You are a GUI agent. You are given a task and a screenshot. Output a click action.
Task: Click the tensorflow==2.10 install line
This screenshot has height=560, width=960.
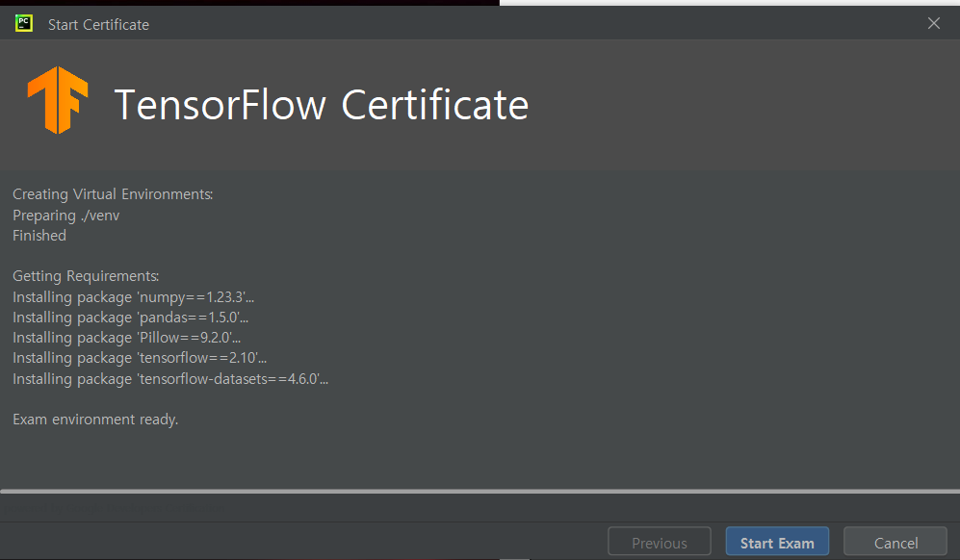point(140,357)
